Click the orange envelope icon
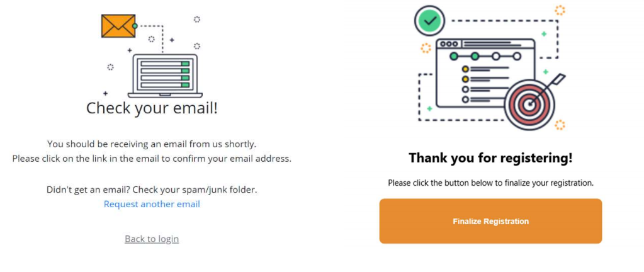The image size is (644, 272). tap(118, 26)
